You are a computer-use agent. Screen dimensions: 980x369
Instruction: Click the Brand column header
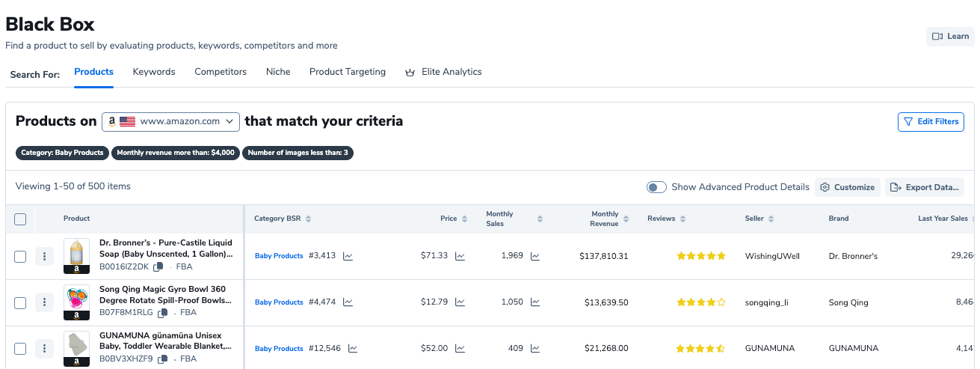click(839, 219)
